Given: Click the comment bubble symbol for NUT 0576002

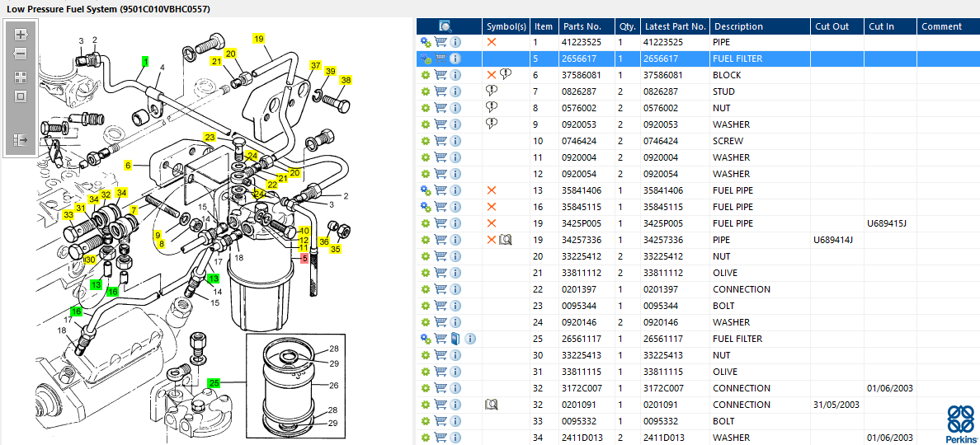Looking at the screenshot, I should tap(492, 108).
